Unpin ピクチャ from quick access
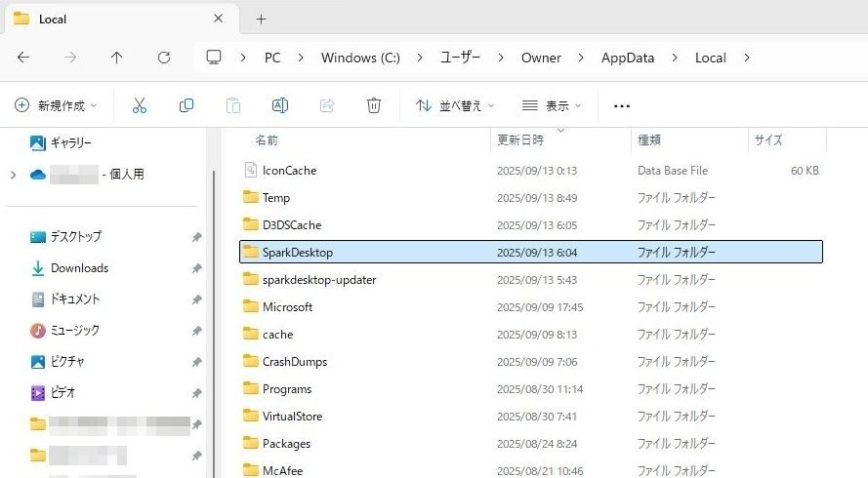Viewport: 868px width, 478px height. point(196,362)
